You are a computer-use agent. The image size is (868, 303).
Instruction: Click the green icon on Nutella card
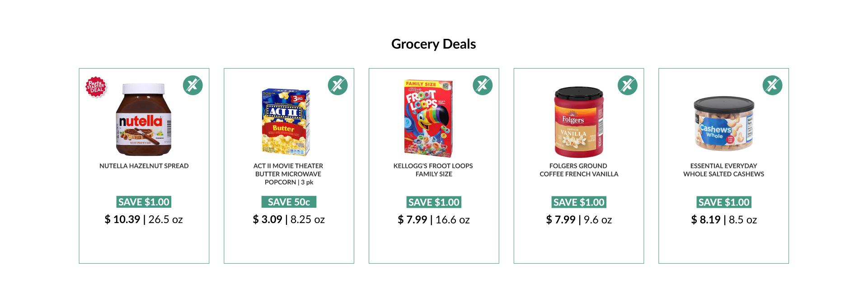pyautogui.click(x=193, y=85)
